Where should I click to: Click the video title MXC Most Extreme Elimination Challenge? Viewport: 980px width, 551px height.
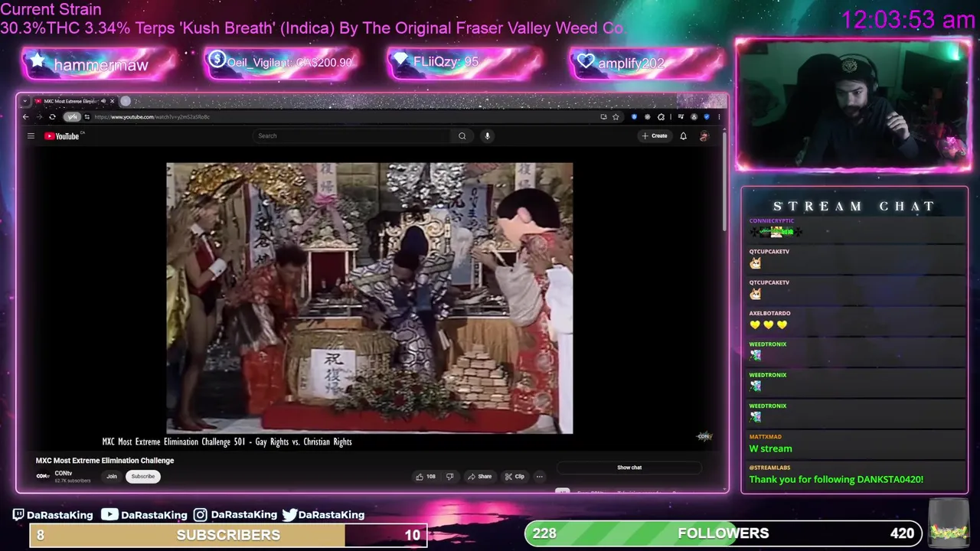pyautogui.click(x=105, y=461)
